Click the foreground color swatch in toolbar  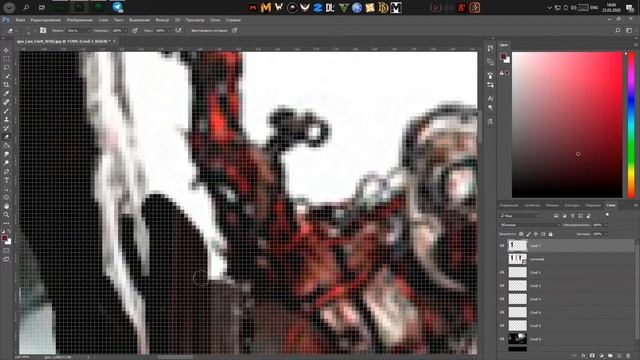coord(4,238)
